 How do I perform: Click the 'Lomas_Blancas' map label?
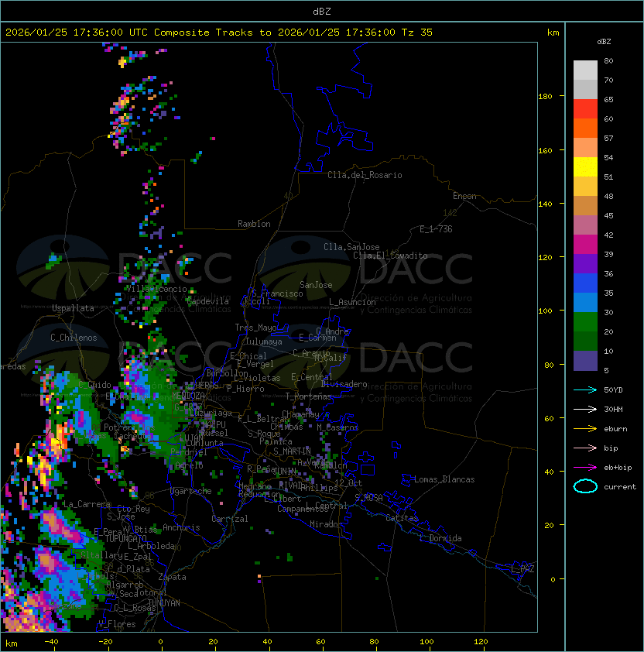pyautogui.click(x=444, y=479)
